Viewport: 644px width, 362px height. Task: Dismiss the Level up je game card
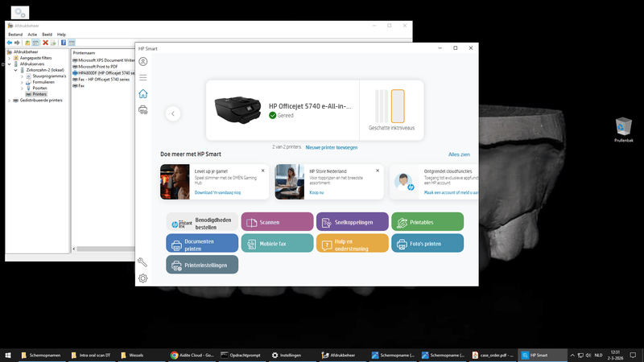point(263,171)
